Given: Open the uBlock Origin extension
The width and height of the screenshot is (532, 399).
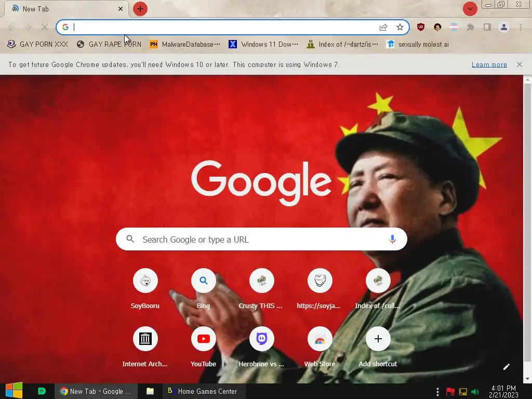Looking at the screenshot, I should (x=421, y=27).
